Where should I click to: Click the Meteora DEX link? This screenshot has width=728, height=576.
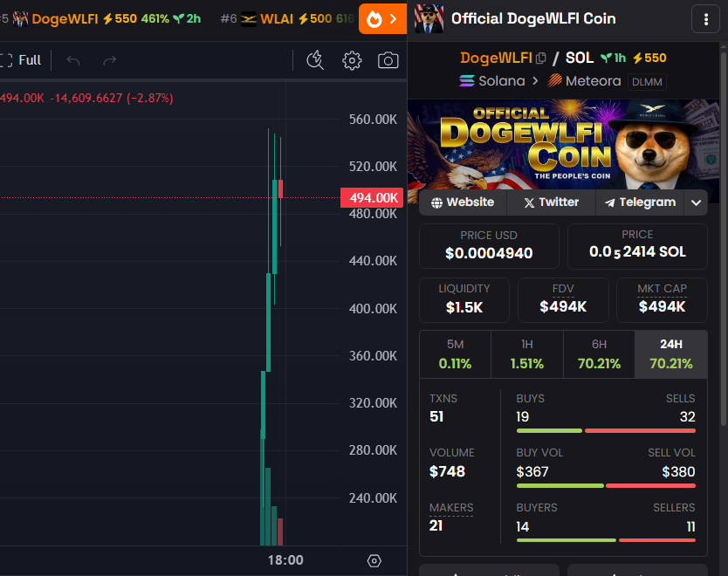coord(584,81)
